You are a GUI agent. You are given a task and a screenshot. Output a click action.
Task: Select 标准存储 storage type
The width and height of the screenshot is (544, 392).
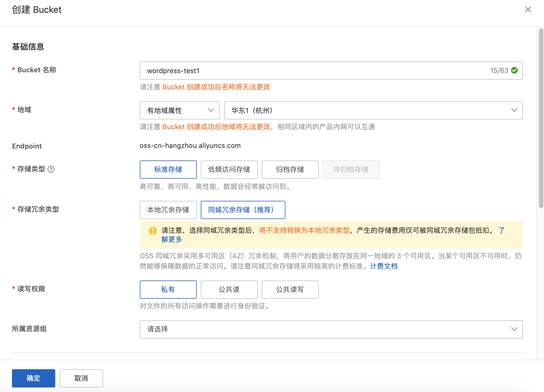point(168,170)
